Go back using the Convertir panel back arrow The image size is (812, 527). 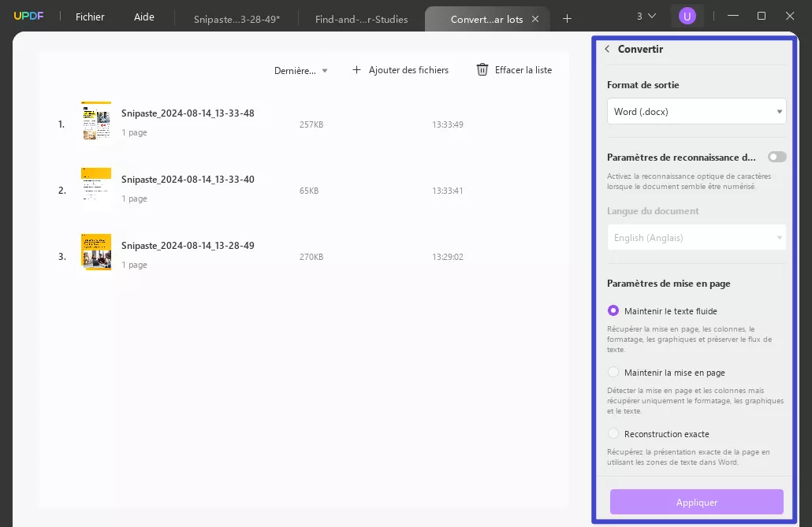coord(607,49)
